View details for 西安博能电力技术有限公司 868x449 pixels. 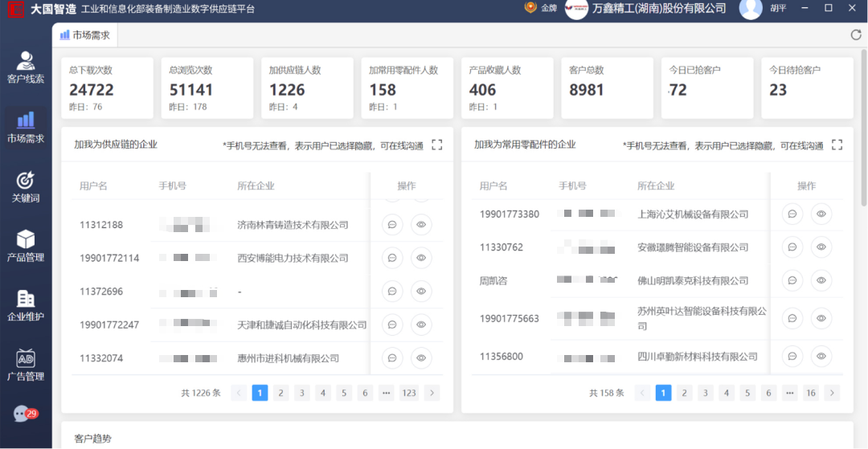point(421,258)
